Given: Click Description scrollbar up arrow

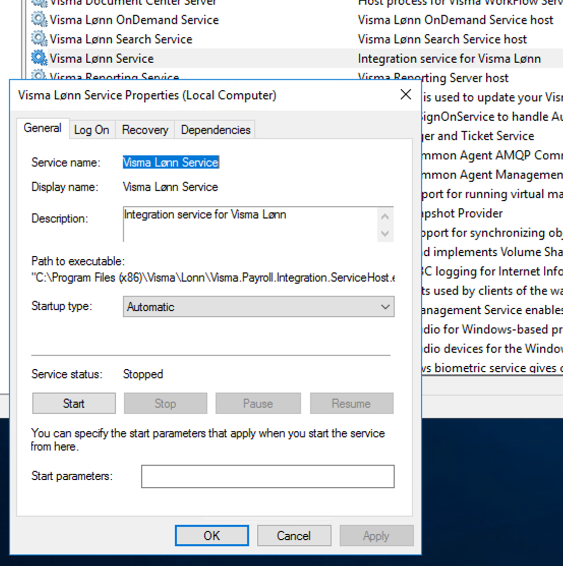Looking at the screenshot, I should point(385,216).
